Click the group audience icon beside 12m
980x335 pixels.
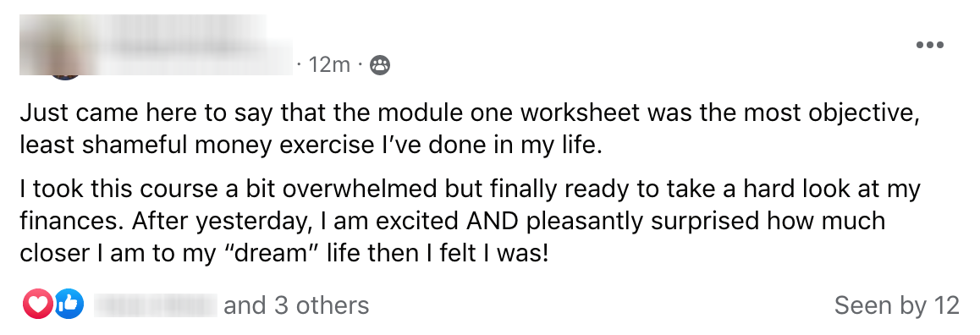coord(380,64)
